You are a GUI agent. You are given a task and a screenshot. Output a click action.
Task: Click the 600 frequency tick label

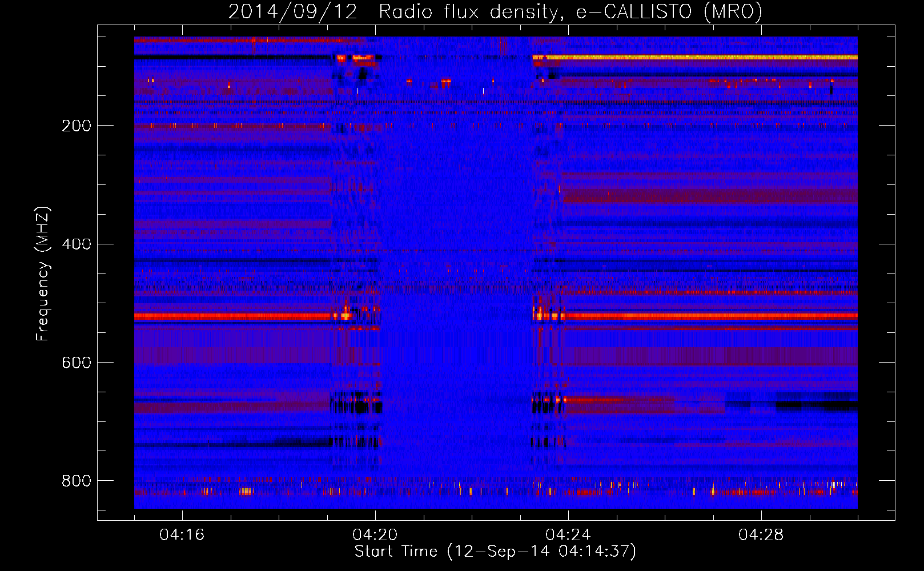77,363
